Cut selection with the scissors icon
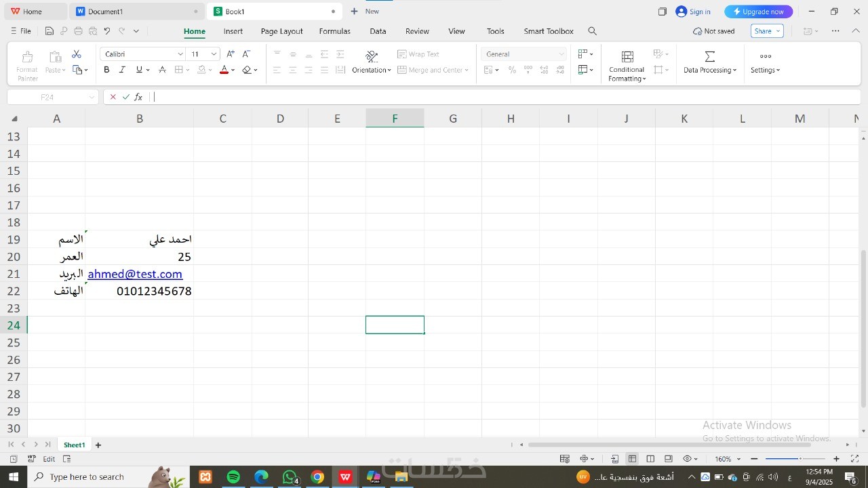Image resolution: width=868 pixels, height=488 pixels. [77, 54]
